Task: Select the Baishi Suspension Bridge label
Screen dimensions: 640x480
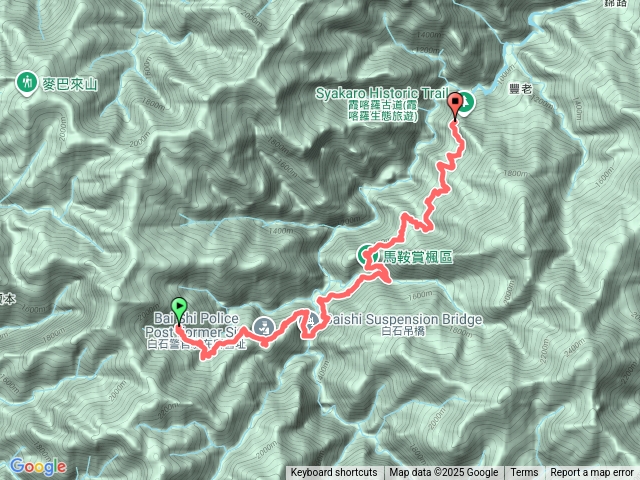Action: (404, 319)
